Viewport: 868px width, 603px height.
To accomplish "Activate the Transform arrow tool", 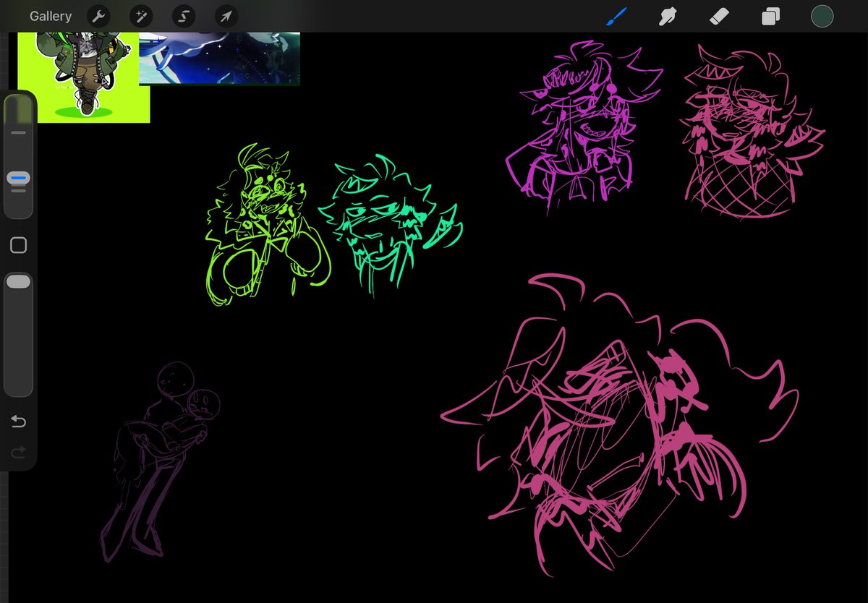I will [x=226, y=16].
